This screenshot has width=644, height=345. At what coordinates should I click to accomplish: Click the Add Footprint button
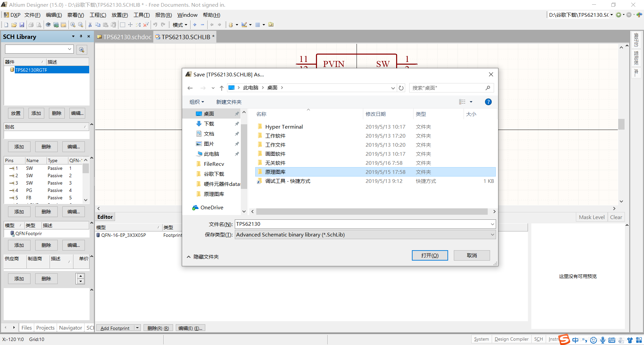115,328
